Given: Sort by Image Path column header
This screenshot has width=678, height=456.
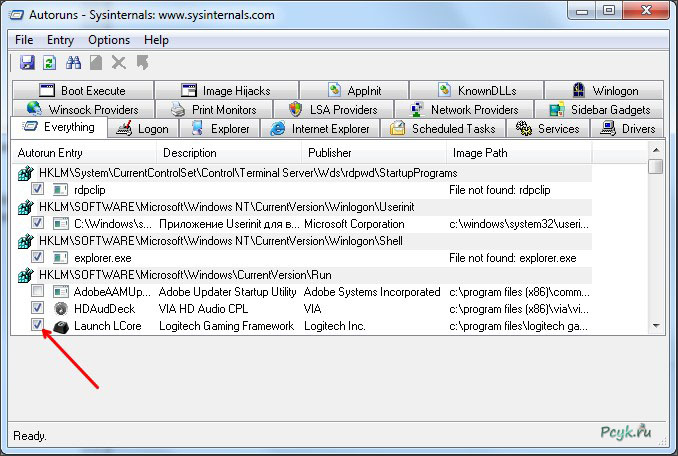Looking at the screenshot, I should pyautogui.click(x=519, y=153).
